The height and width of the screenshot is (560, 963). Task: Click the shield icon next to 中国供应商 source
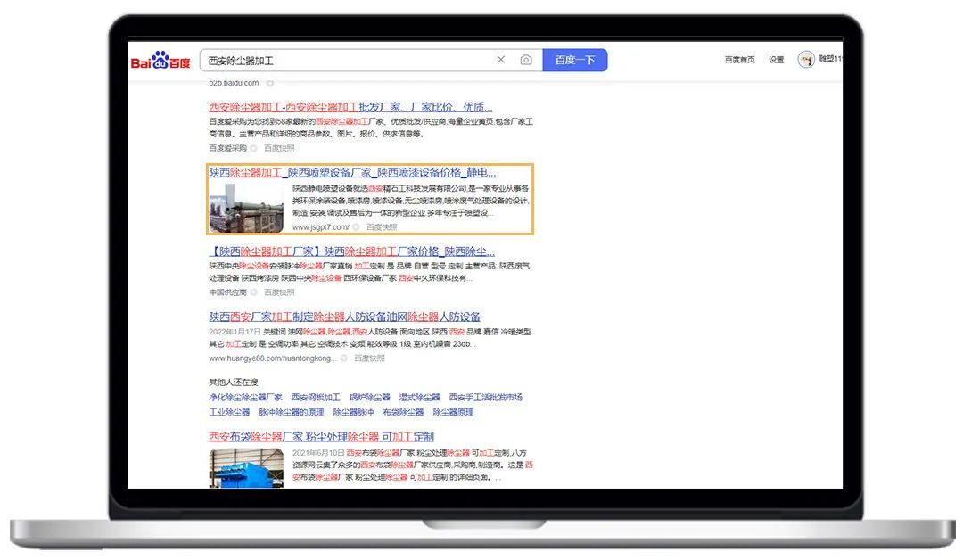[253, 292]
